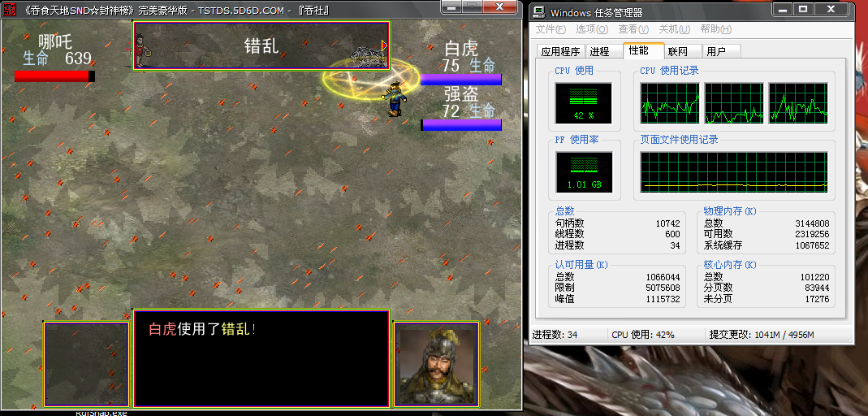Click the 分页数 value 83944
Viewport: 868px width, 416px height.
817,288
